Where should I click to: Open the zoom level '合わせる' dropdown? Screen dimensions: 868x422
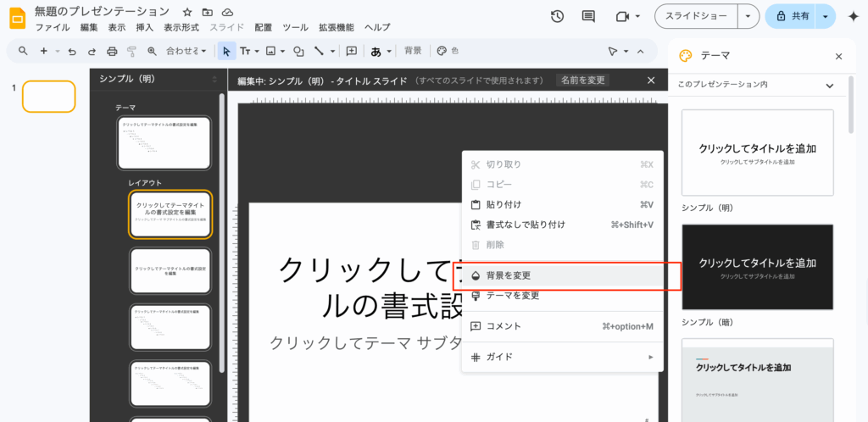click(x=186, y=51)
